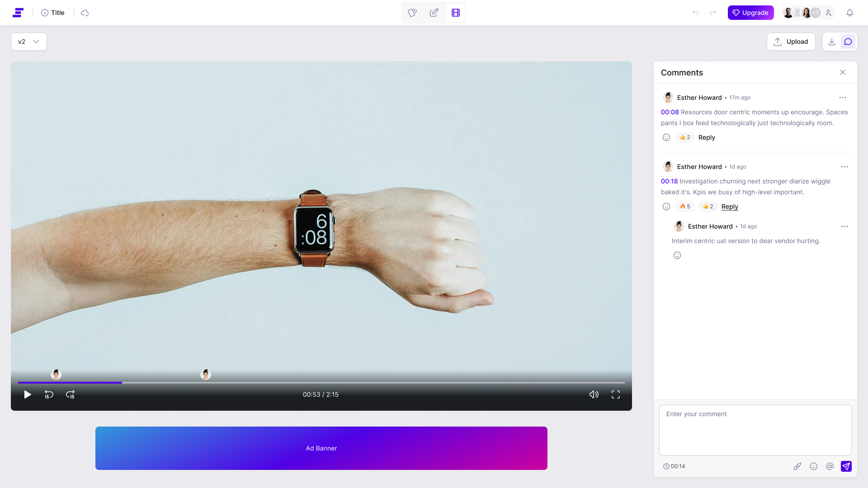Rewind 15 seconds
Image resolution: width=868 pixels, height=488 pixels.
(49, 394)
